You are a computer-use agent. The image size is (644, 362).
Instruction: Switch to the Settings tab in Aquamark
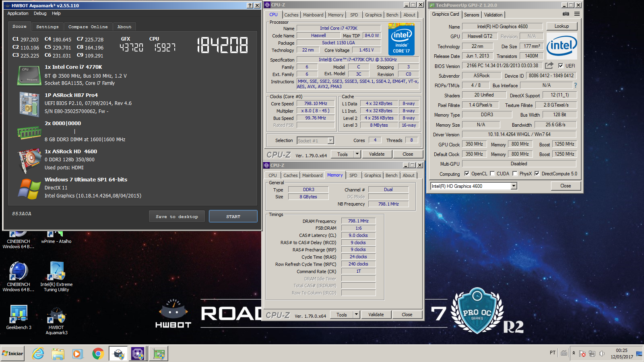pyautogui.click(x=47, y=27)
